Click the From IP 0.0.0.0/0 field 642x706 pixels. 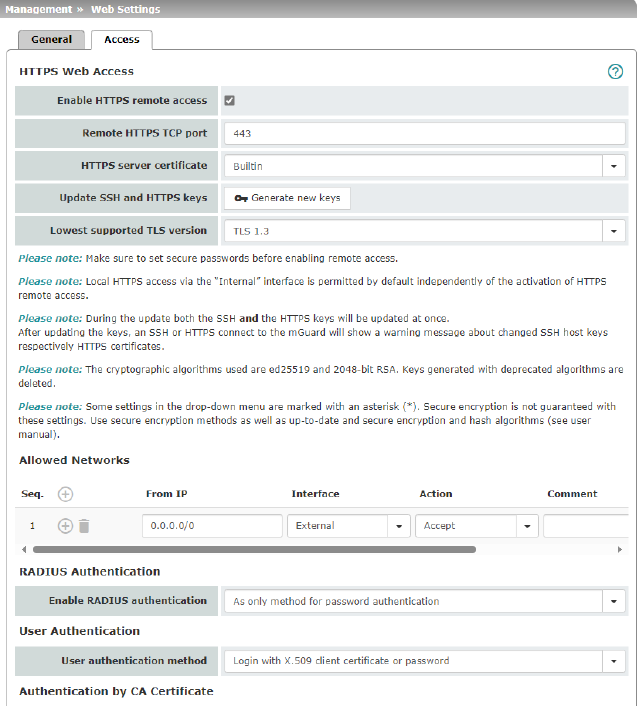coord(212,526)
